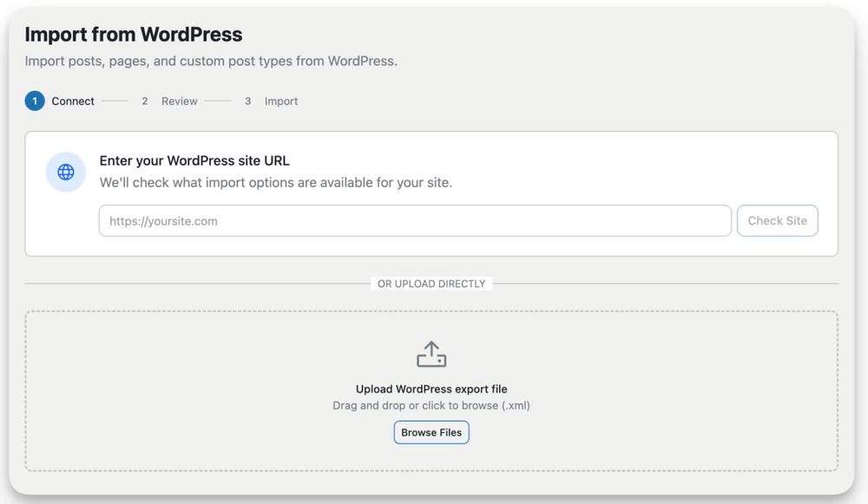Click the Browse Files button

431,432
